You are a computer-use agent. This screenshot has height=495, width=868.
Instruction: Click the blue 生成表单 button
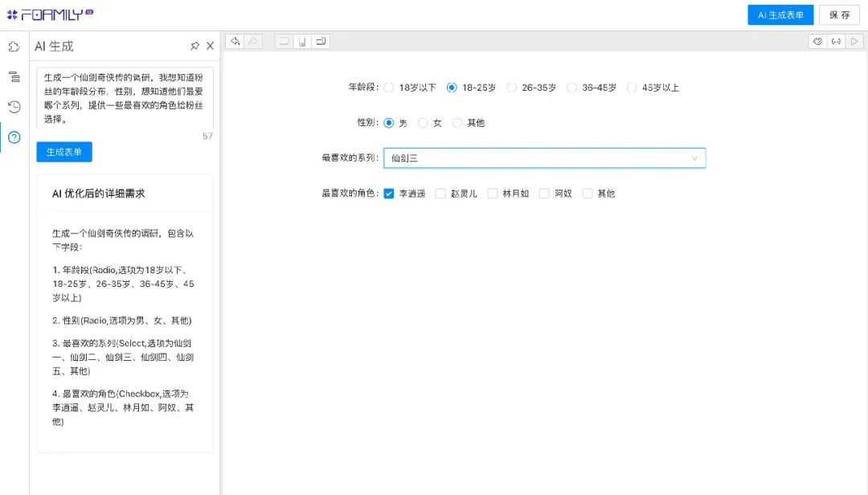point(64,152)
